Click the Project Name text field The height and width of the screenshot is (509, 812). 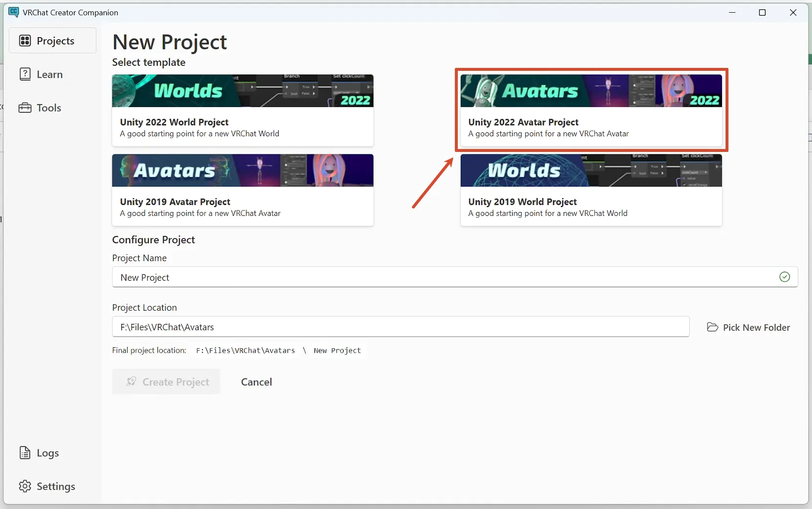tap(455, 277)
